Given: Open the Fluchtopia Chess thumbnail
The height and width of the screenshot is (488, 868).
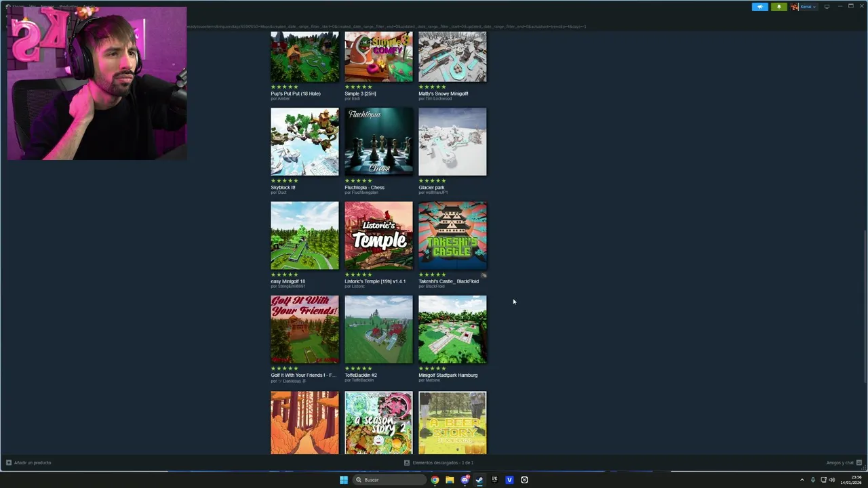Looking at the screenshot, I should [378, 142].
